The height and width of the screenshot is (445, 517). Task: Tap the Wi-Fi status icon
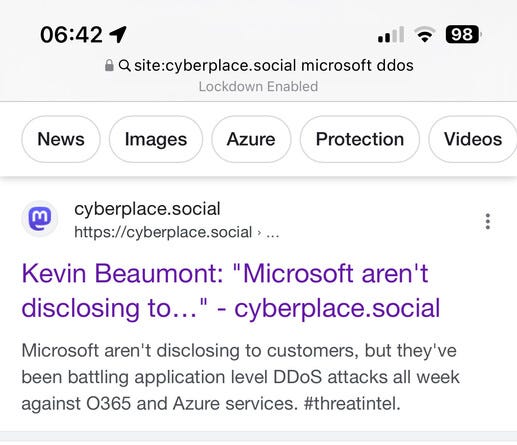pyautogui.click(x=424, y=34)
